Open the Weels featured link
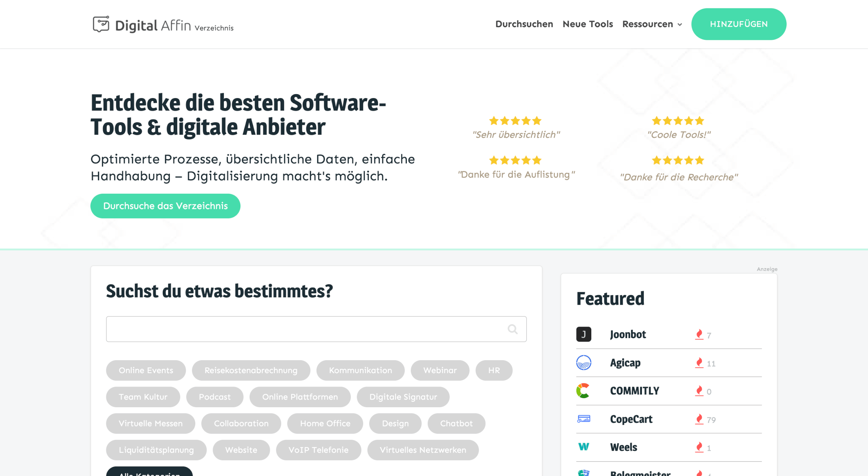This screenshot has width=868, height=476. pyautogui.click(x=624, y=447)
